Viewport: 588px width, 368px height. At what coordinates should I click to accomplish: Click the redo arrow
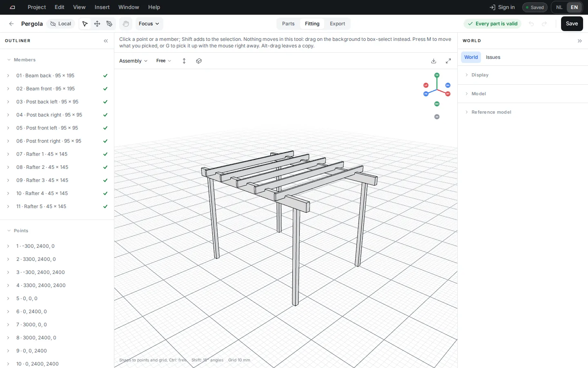pos(544,24)
